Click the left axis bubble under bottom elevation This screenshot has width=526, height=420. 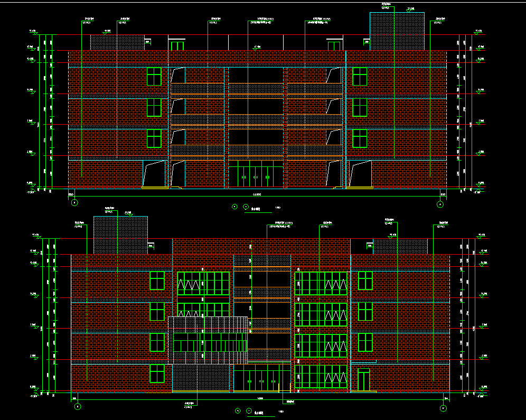click(x=78, y=406)
